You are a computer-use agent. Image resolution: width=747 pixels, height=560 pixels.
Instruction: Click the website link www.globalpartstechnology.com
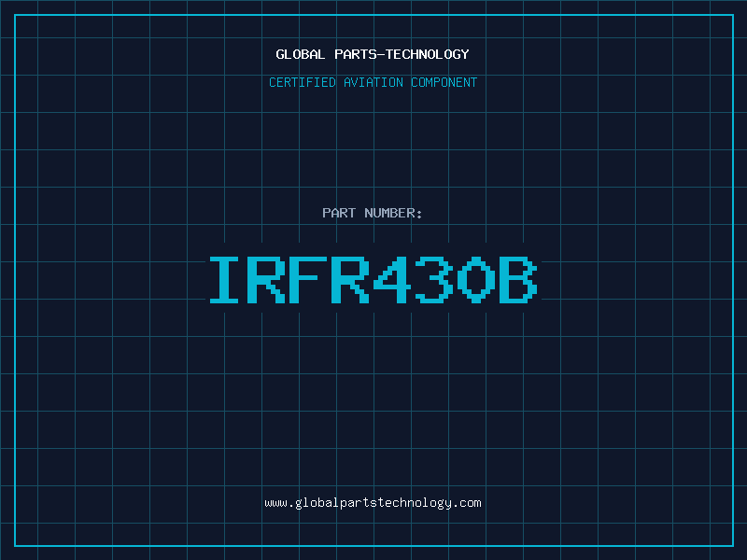pos(373,503)
